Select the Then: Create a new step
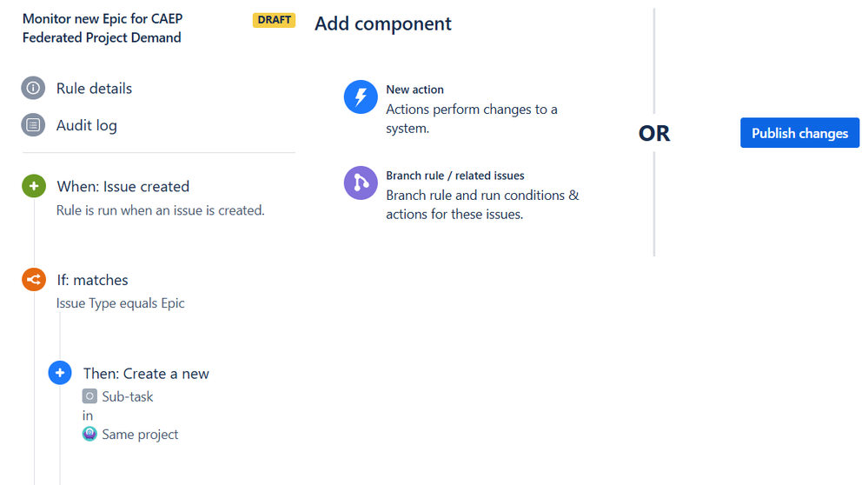 coord(146,374)
